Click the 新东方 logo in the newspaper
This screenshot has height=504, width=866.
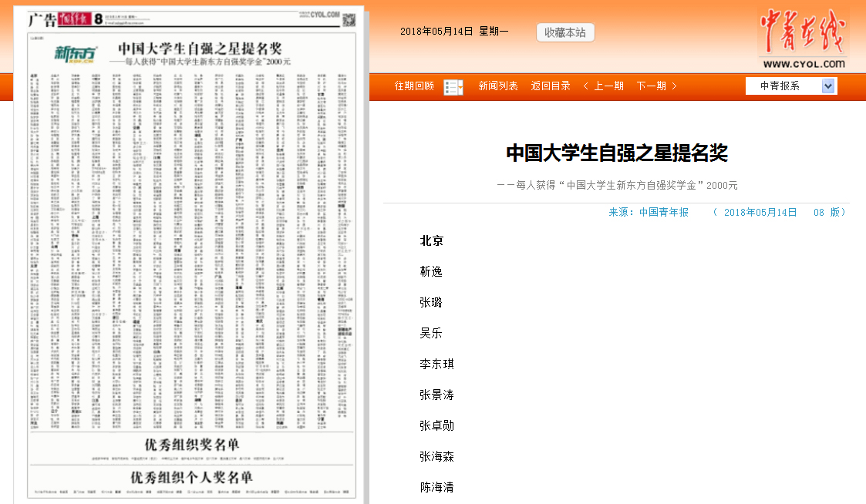click(76, 52)
